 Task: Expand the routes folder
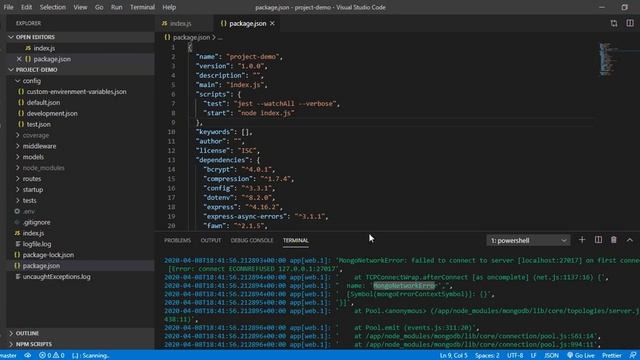32,179
